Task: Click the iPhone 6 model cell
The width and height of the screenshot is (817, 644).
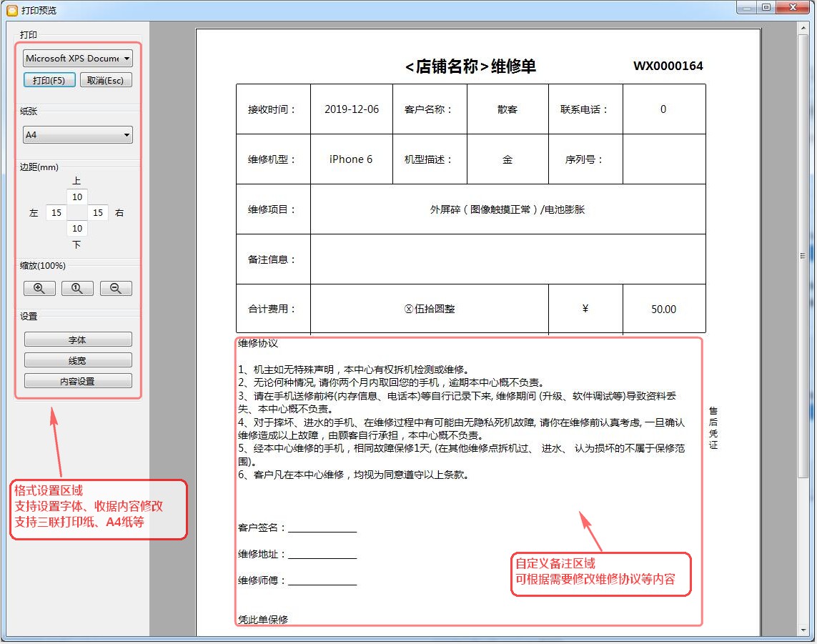Action: pyautogui.click(x=352, y=159)
